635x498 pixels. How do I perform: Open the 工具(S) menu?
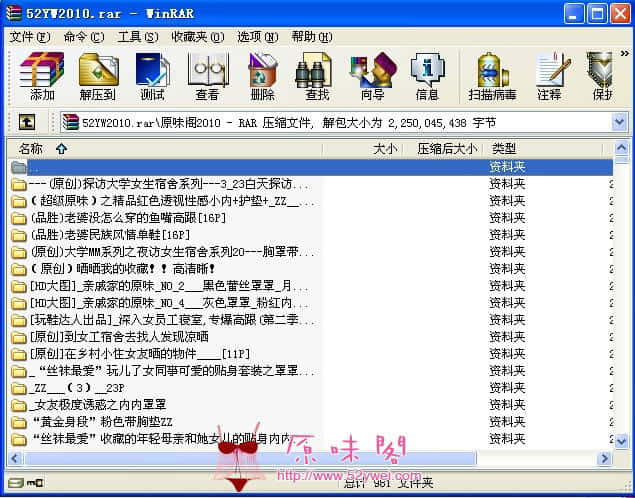point(138,37)
